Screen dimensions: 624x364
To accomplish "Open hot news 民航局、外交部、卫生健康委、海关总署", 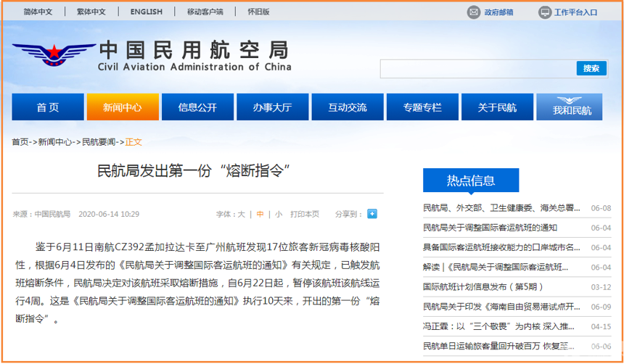I will 501,207.
